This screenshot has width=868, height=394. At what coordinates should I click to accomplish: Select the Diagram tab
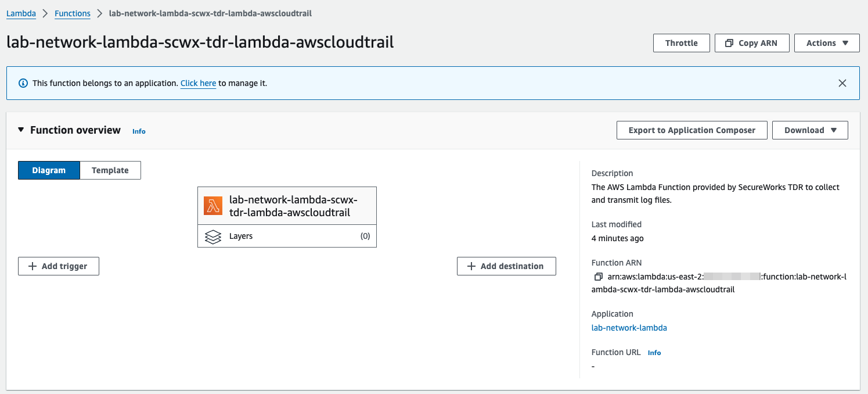coord(49,170)
